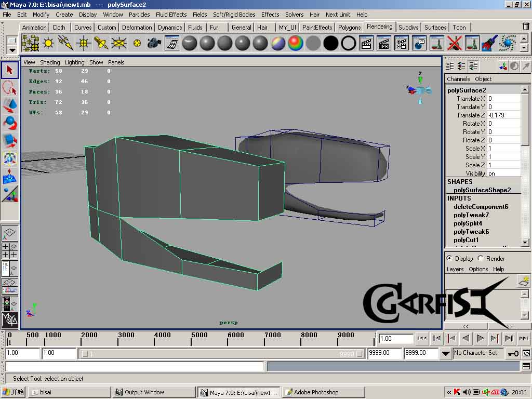Click the black Use Background ring sphere
The width and height of the screenshot is (532, 399).
tap(349, 44)
